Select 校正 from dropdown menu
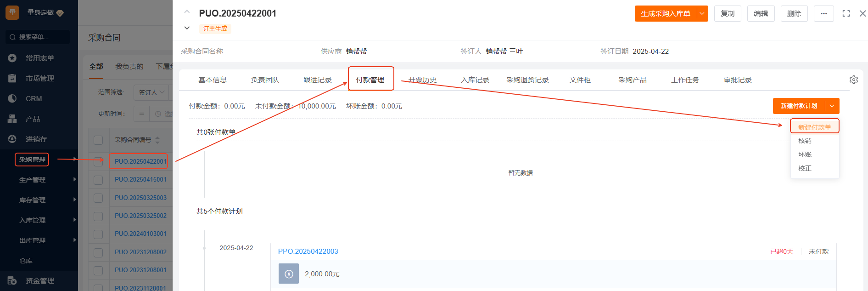This screenshot has width=868, height=291. coord(815,168)
